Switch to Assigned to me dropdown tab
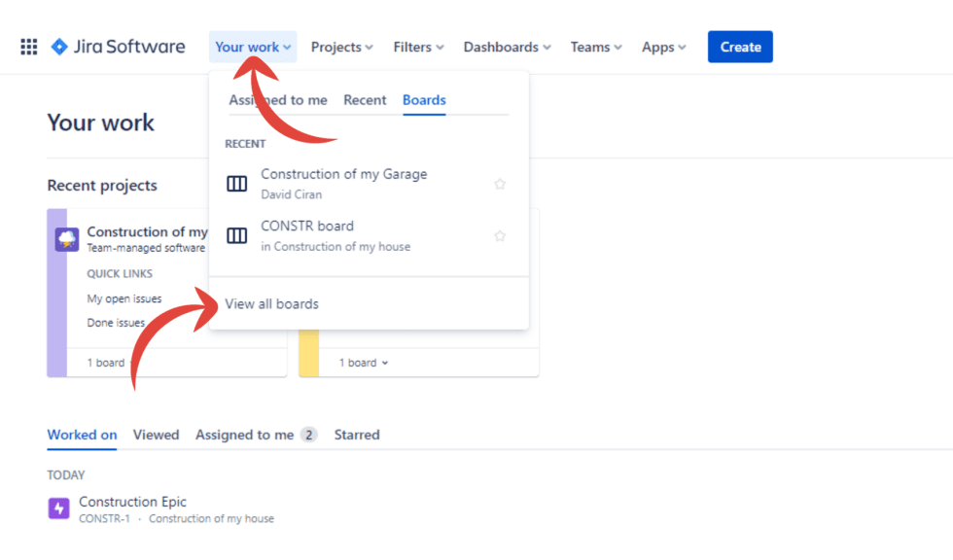Image resolution: width=953 pixels, height=560 pixels. [278, 100]
